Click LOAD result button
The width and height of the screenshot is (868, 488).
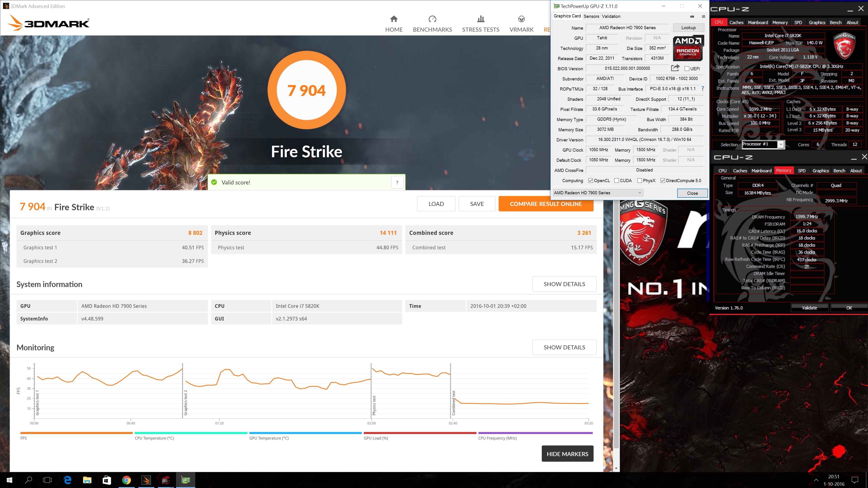point(436,204)
